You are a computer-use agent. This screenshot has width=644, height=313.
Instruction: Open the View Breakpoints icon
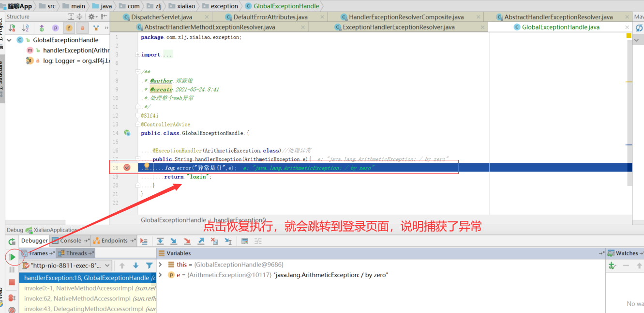coord(12,298)
